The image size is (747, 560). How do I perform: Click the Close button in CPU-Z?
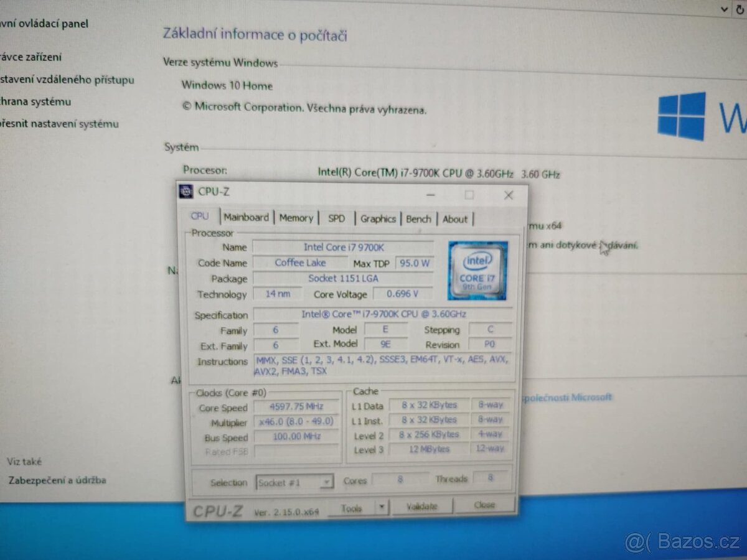pyautogui.click(x=484, y=505)
